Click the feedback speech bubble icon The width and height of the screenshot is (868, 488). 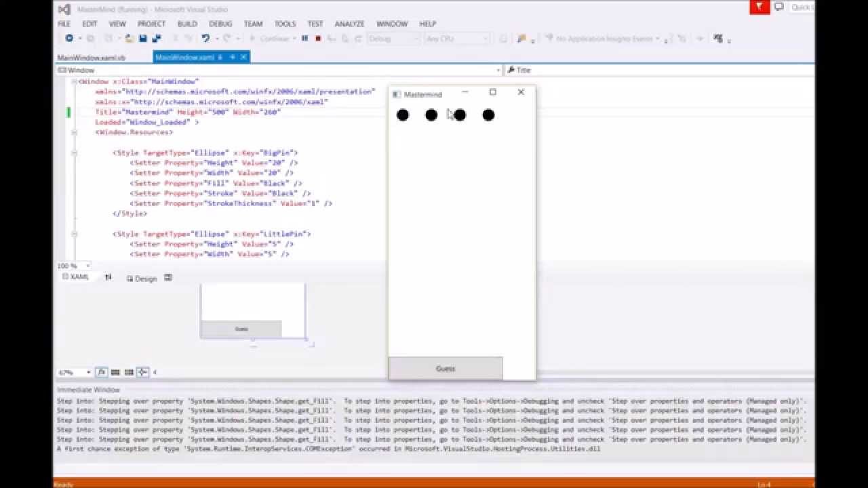point(779,7)
